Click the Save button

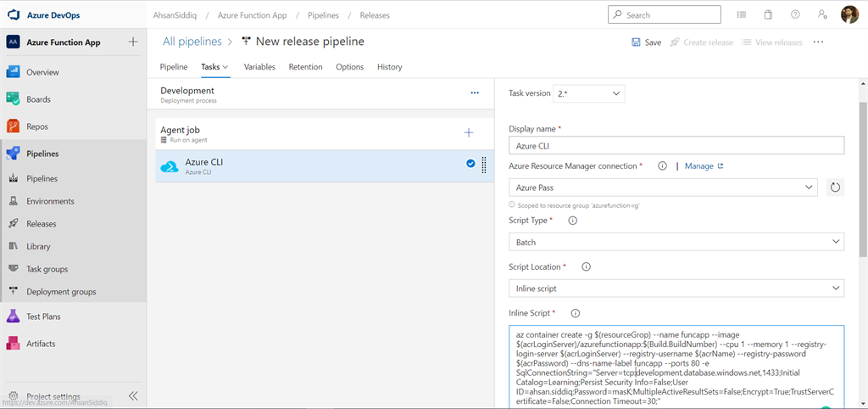(647, 42)
